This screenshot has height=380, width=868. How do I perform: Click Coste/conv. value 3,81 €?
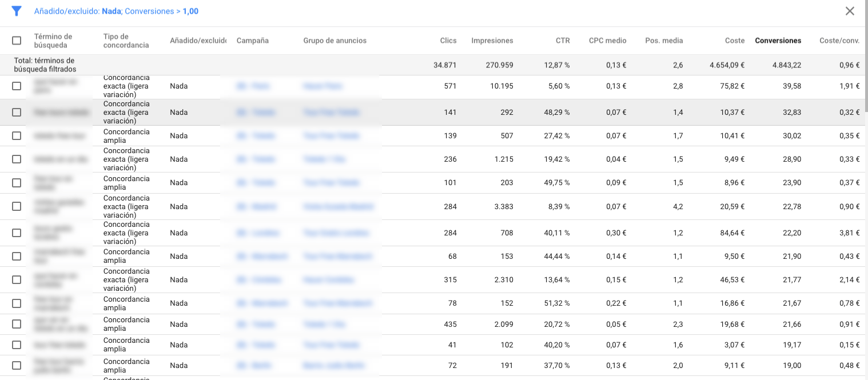tap(850, 233)
